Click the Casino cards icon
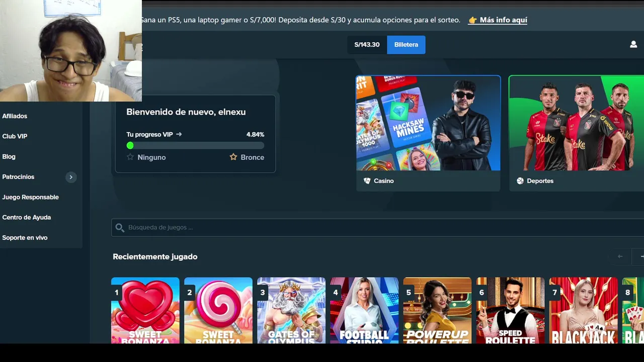 [367, 180]
